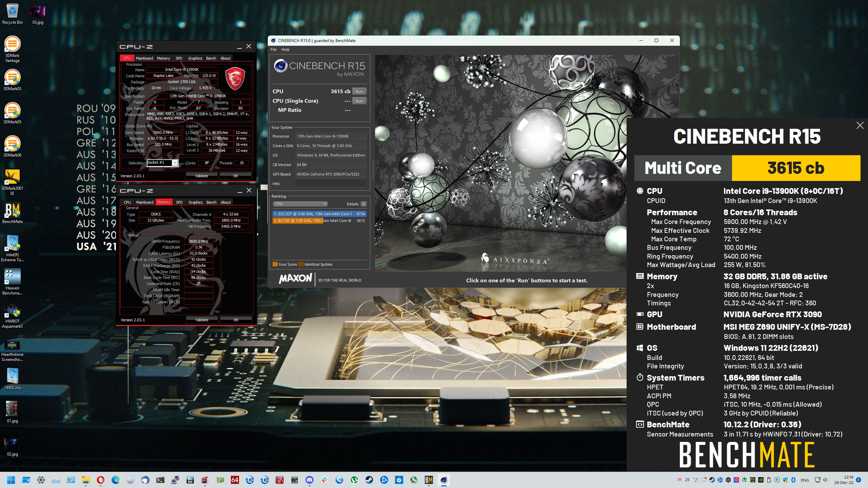The image size is (868, 488).
Task: Select the 01.jpg desktop file
Action: point(13,412)
